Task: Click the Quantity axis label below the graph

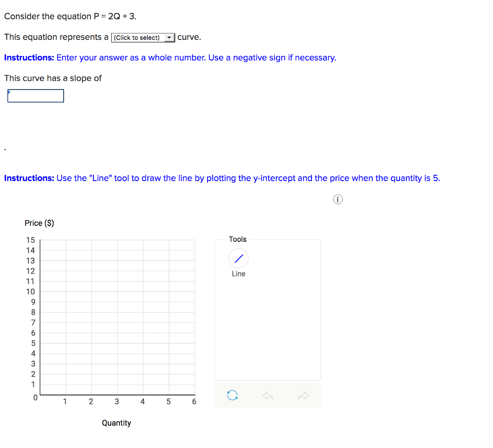Action: [x=116, y=422]
